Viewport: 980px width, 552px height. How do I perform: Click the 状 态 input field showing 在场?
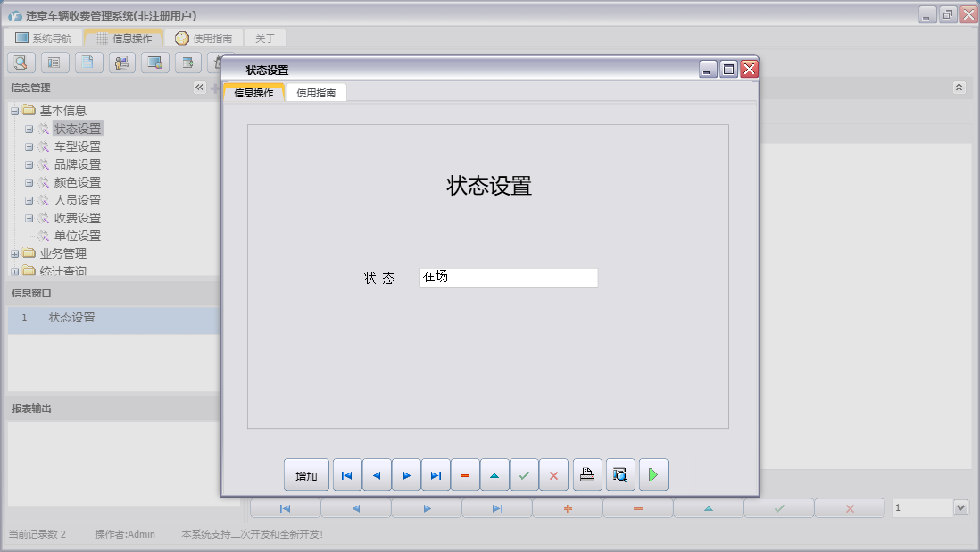coord(508,277)
